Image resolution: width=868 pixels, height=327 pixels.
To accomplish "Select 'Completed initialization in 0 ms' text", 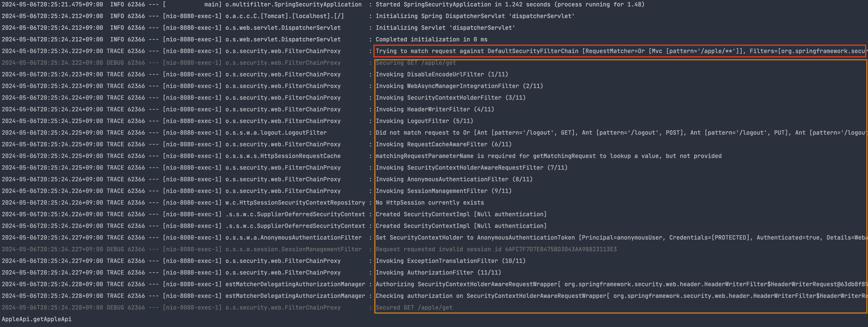I will tap(431, 39).
